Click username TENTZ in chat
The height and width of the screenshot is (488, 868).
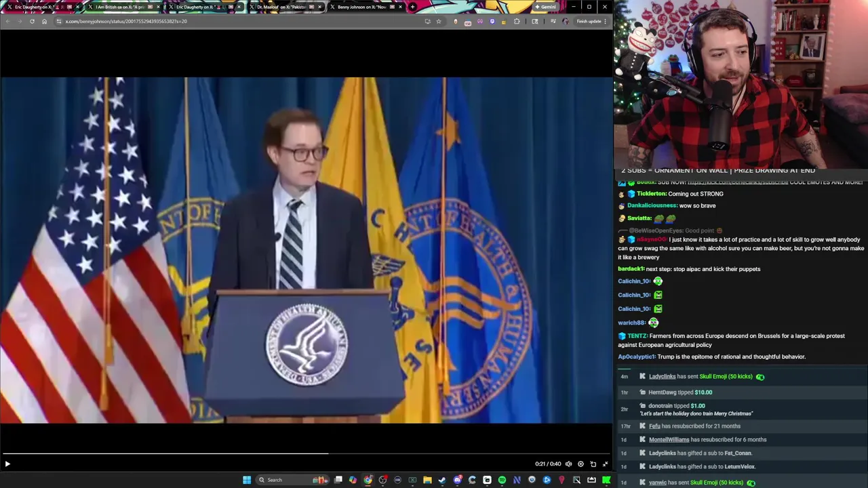click(x=637, y=336)
